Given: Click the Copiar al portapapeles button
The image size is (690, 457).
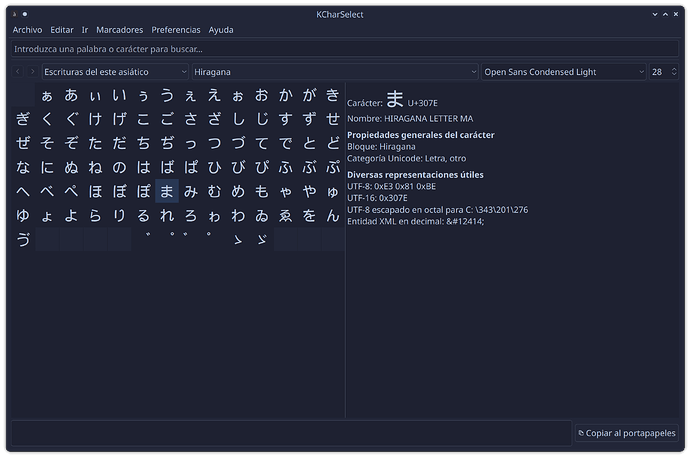Looking at the screenshot, I should pyautogui.click(x=626, y=433).
